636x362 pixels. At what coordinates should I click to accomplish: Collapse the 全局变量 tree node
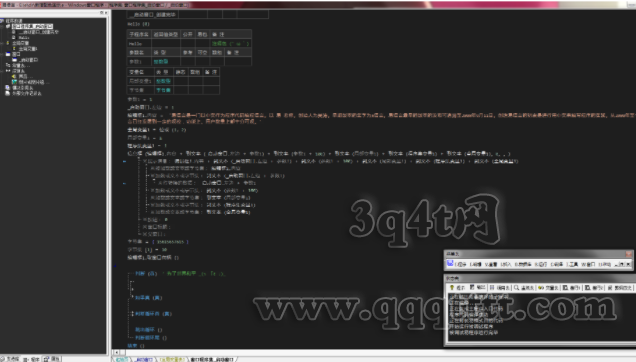point(2,43)
